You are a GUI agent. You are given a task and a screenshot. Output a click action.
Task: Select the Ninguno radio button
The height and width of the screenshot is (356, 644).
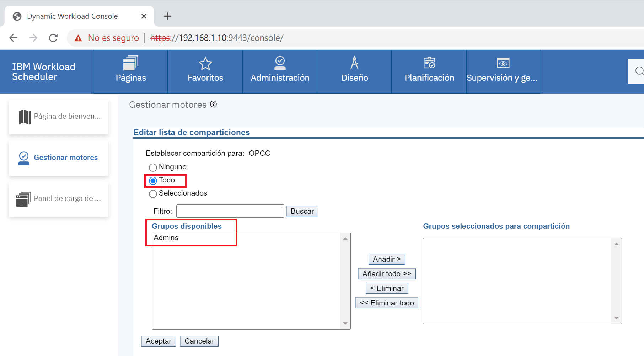click(x=153, y=167)
